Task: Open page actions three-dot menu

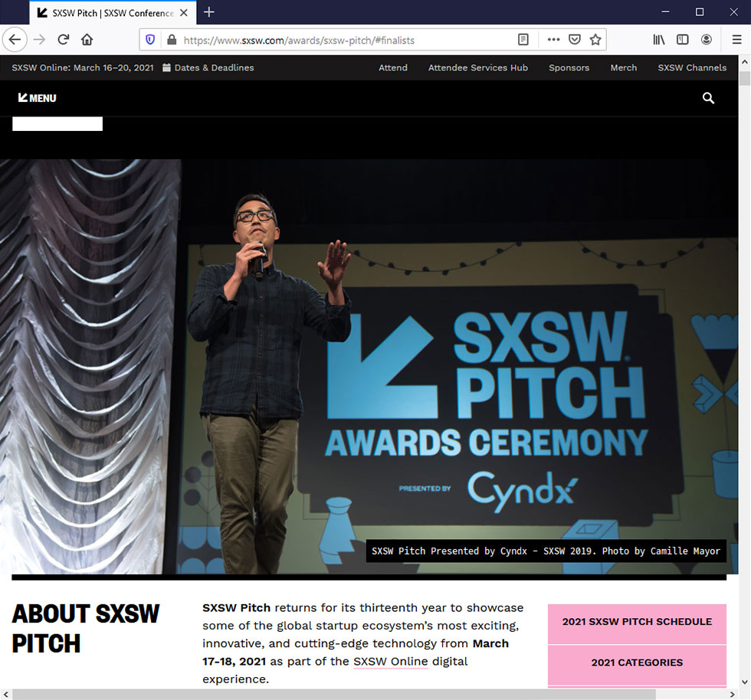Action: tap(553, 40)
